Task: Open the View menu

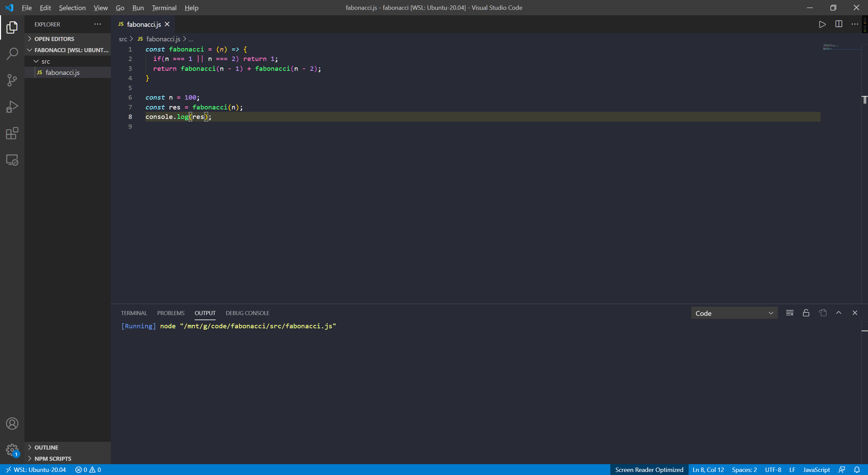Action: click(x=101, y=7)
